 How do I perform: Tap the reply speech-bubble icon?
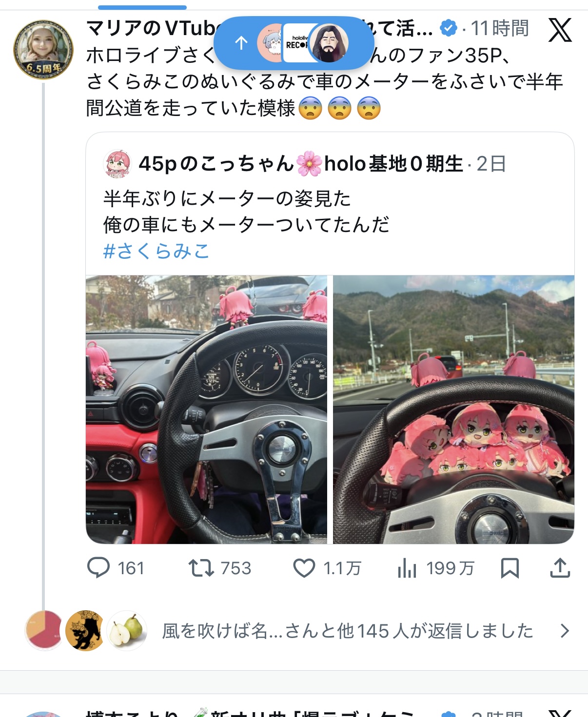pyautogui.click(x=98, y=568)
